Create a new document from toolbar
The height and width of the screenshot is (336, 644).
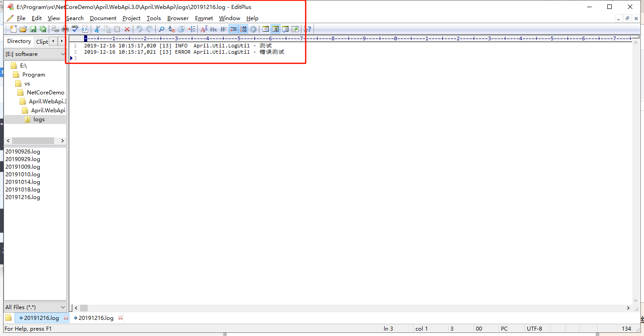13,29
